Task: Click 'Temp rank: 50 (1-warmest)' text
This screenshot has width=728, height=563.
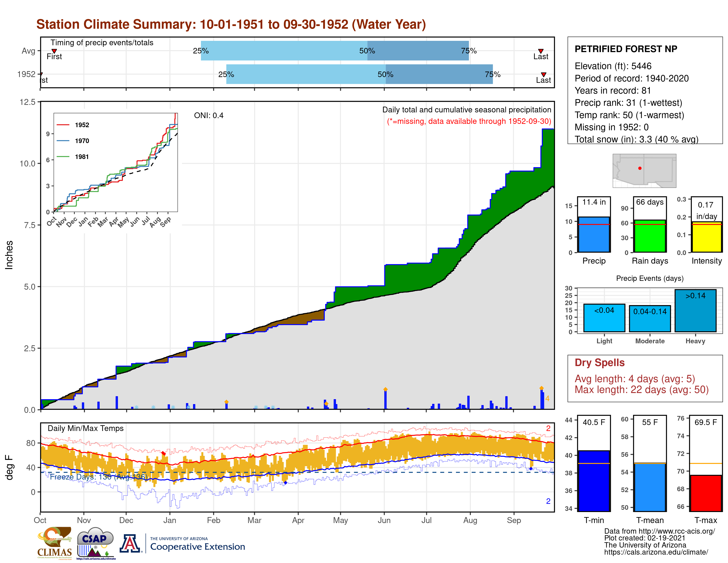Action: point(629,115)
